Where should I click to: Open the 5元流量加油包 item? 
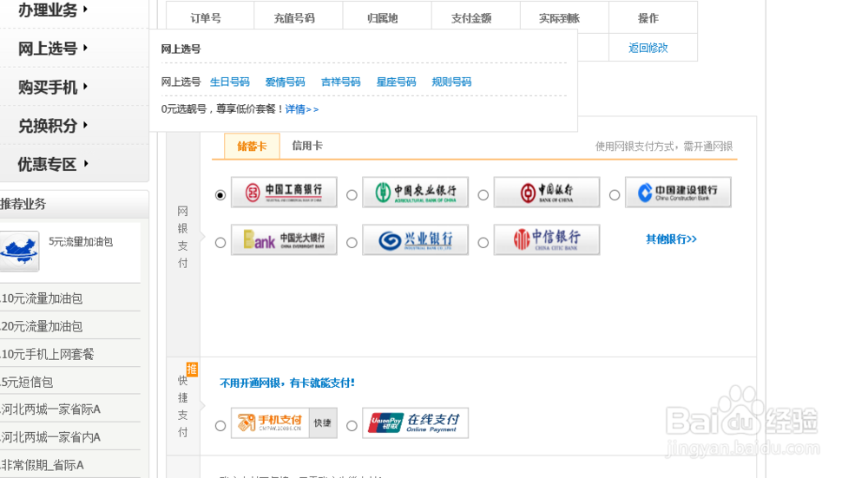81,242
